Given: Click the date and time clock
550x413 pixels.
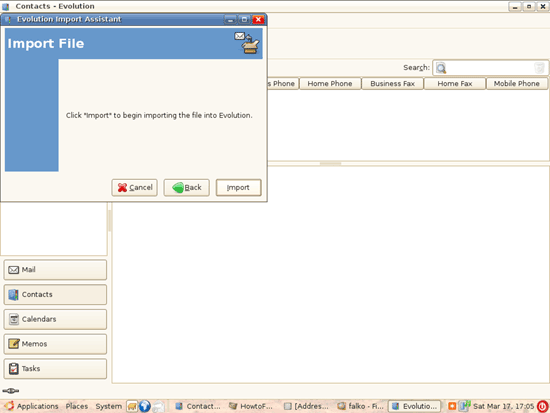Looking at the screenshot, I should point(503,406).
